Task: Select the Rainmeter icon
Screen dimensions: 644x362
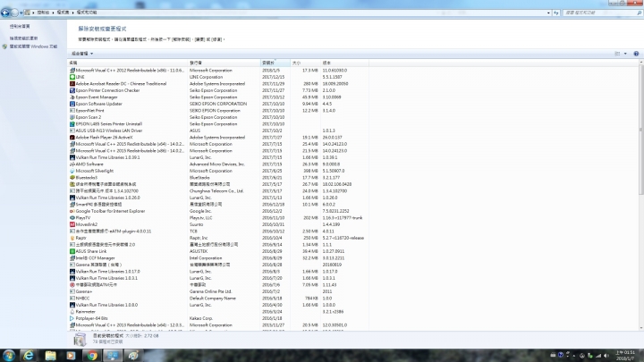Action: pyautogui.click(x=72, y=312)
